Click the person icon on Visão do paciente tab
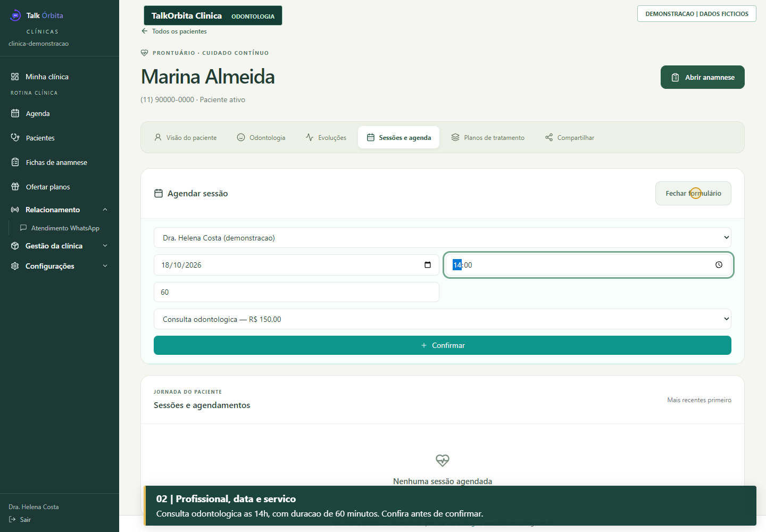This screenshot has width=766, height=532. [158, 137]
